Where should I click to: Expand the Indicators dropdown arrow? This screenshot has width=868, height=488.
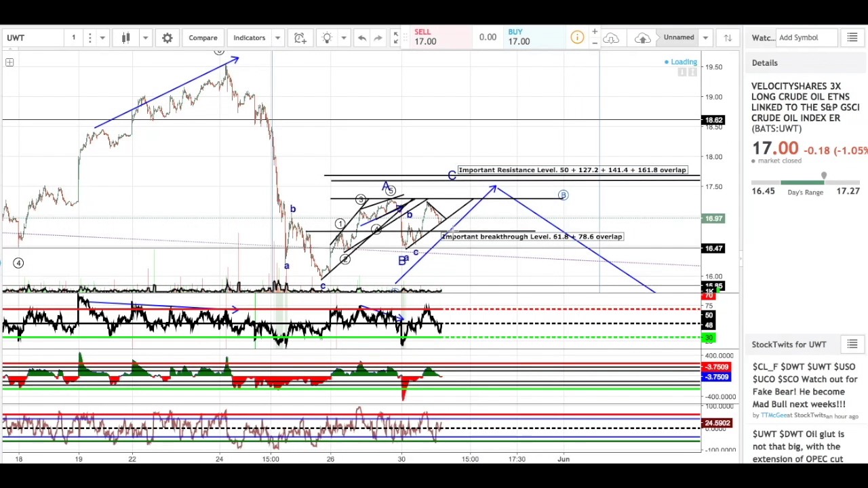pyautogui.click(x=277, y=38)
